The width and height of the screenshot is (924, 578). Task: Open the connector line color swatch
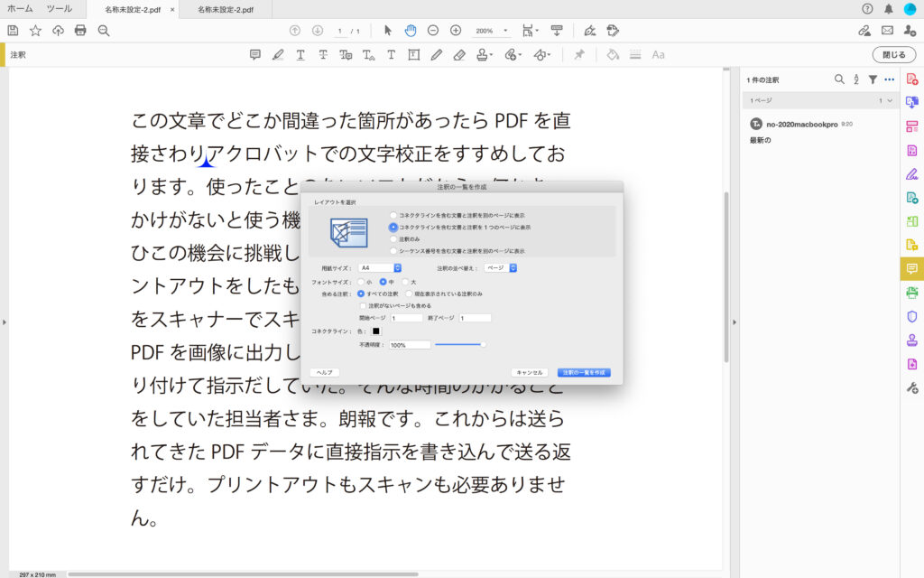point(376,331)
